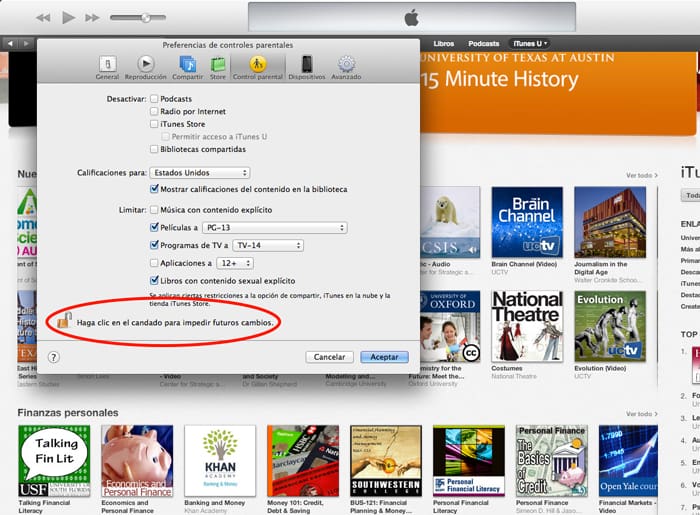Open Economics and Personal Finance piggy thumbnail

coord(137,461)
